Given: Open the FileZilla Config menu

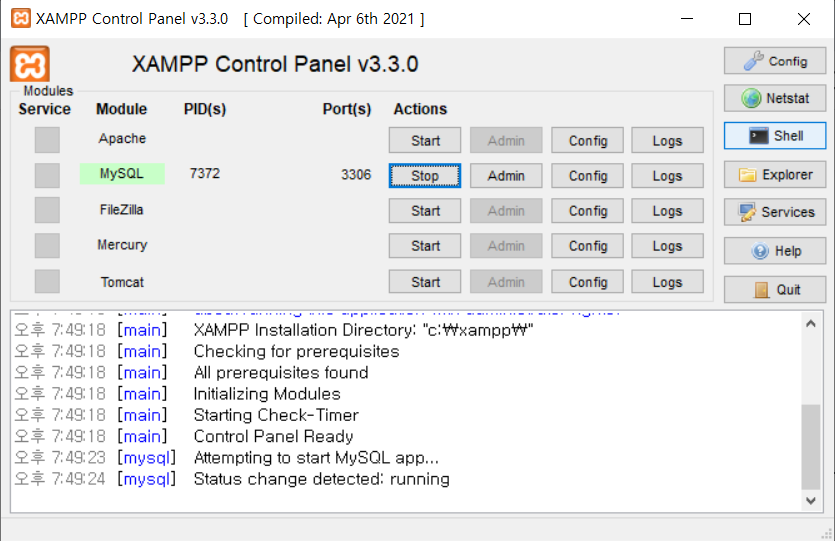Looking at the screenshot, I should (587, 211).
